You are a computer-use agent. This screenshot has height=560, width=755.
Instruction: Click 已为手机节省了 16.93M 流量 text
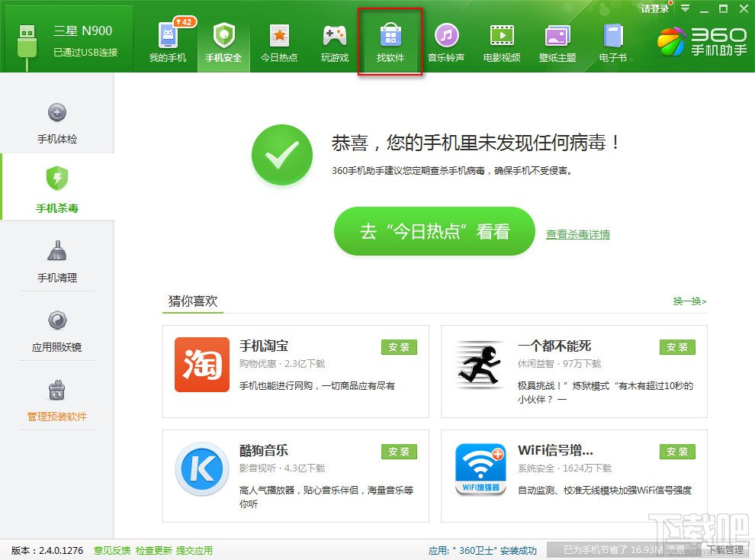pos(624,550)
